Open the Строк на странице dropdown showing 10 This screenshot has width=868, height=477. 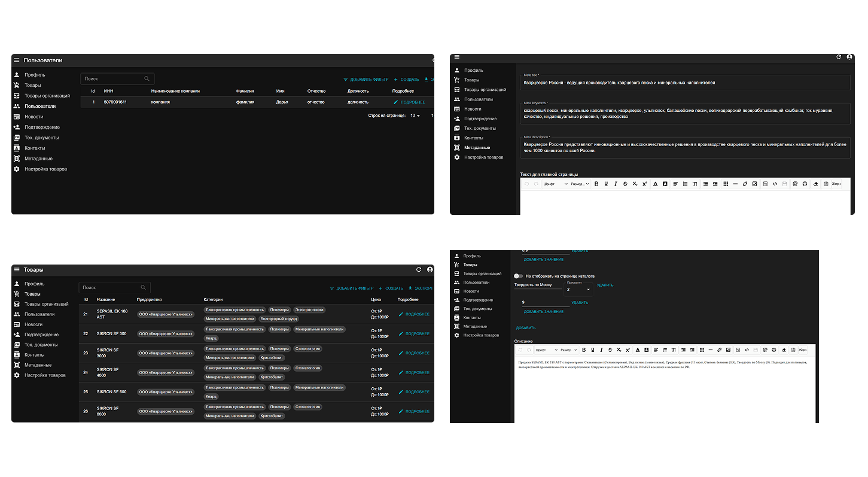[415, 116]
